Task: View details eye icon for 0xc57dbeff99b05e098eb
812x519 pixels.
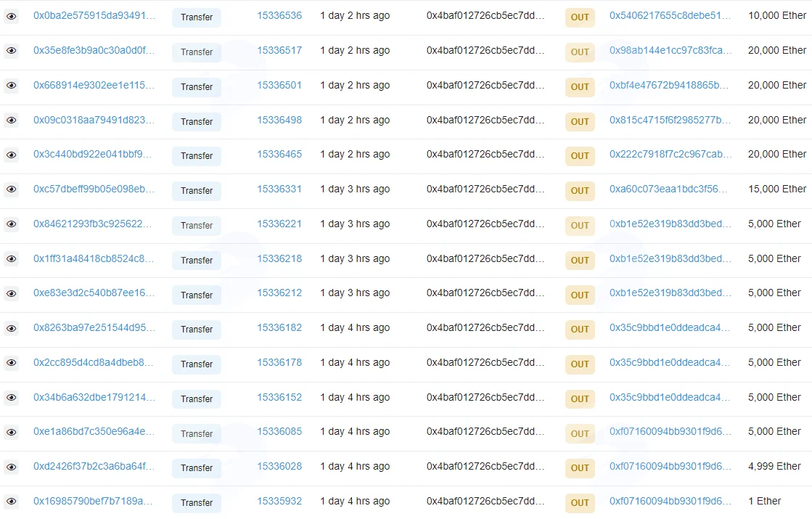Action: [11, 189]
